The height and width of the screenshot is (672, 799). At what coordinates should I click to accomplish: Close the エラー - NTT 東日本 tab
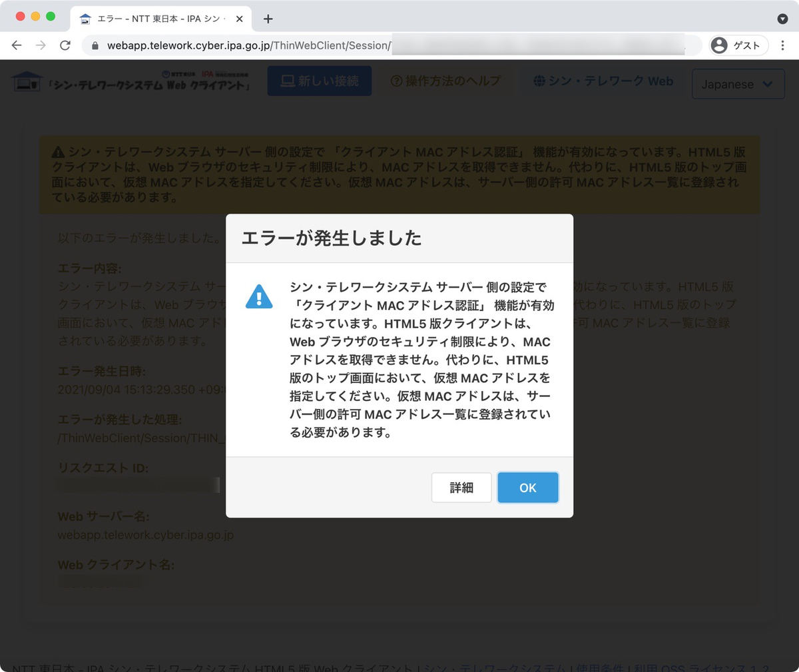pos(240,19)
